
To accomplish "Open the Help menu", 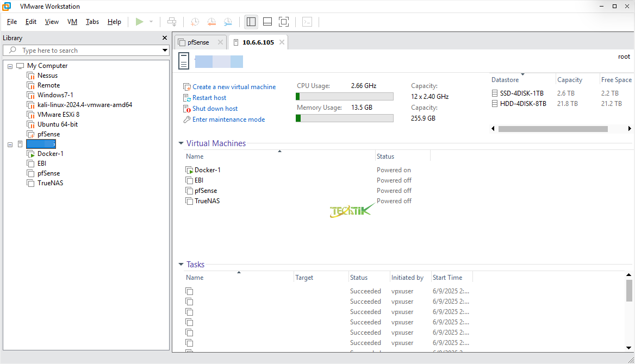I will coord(114,22).
